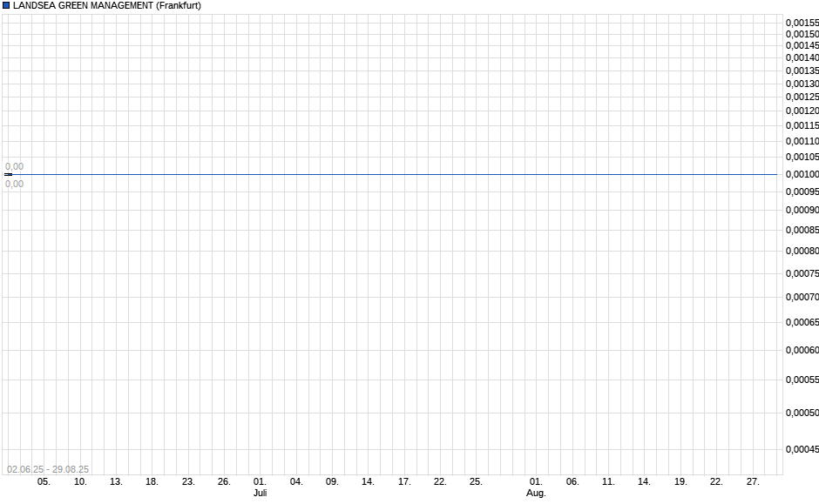Select the 22. July date label
Viewport: 819px width, 504px height.
(x=440, y=480)
